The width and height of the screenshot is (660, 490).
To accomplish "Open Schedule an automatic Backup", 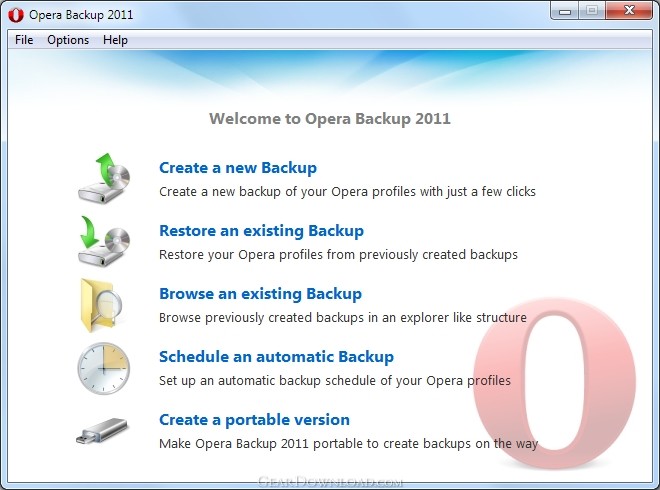I will tap(277, 357).
